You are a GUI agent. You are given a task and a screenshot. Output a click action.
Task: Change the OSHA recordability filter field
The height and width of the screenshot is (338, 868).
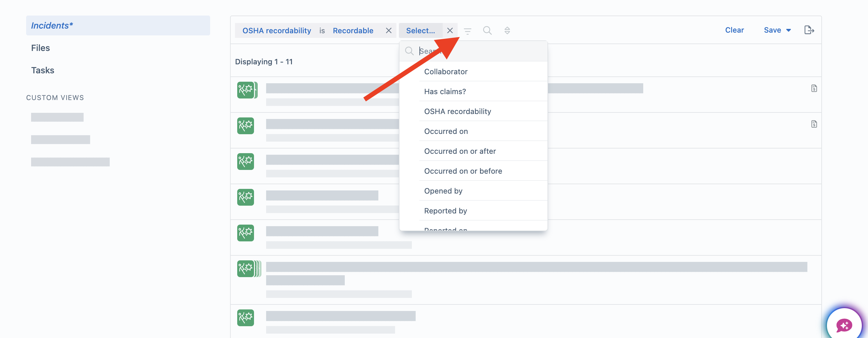276,31
